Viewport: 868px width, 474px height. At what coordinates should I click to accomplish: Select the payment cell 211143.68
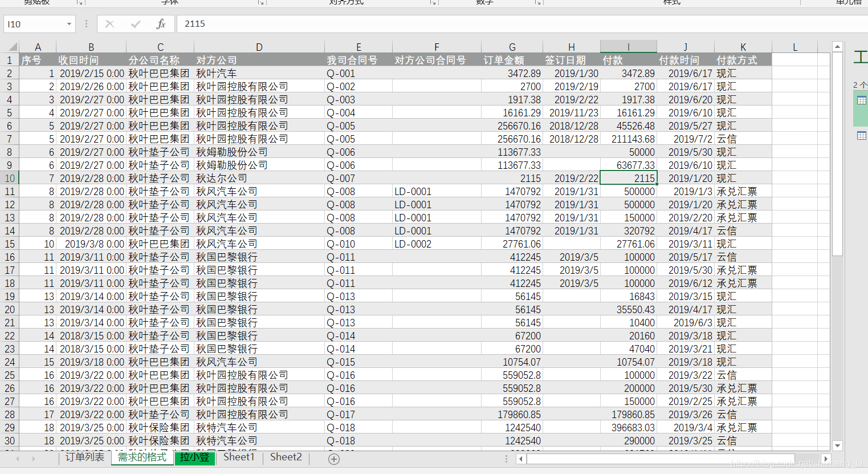pyautogui.click(x=629, y=139)
